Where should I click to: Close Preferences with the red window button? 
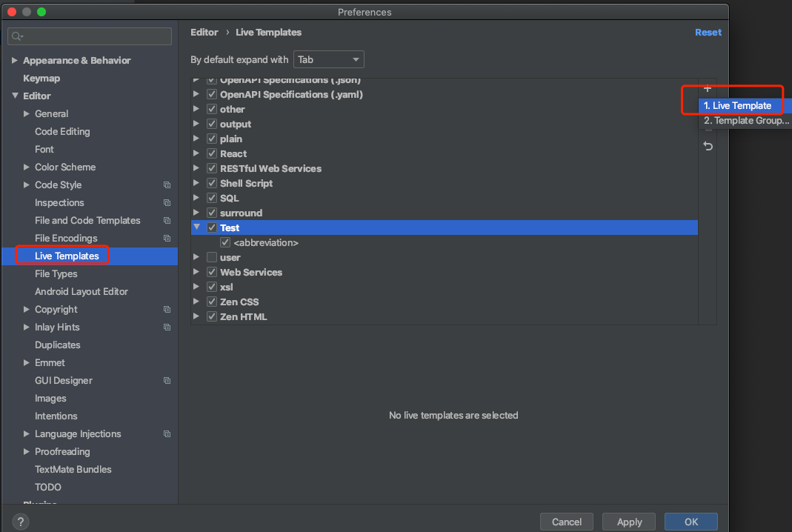12,12
